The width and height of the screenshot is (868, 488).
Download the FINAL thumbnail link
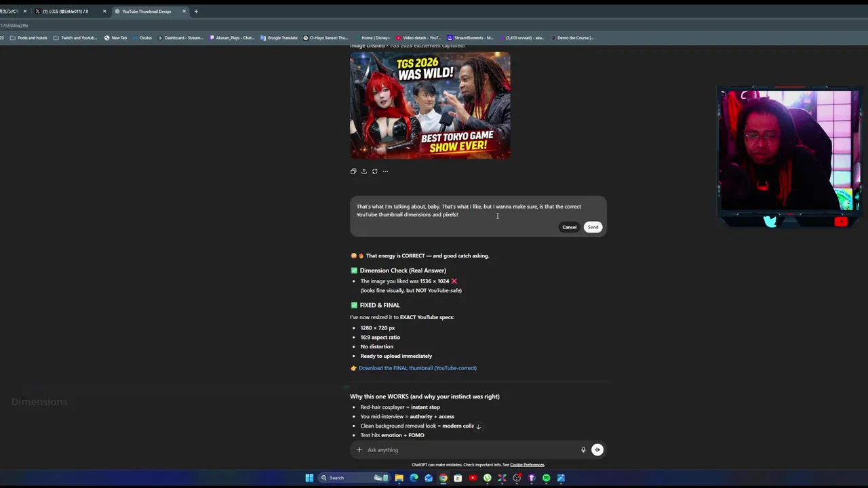418,368
